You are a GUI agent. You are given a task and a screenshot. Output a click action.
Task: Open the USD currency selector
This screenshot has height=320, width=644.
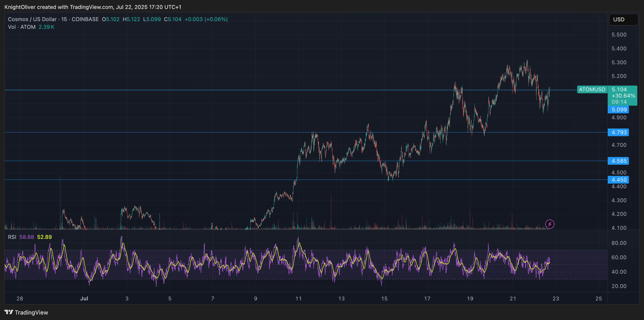pyautogui.click(x=623, y=20)
